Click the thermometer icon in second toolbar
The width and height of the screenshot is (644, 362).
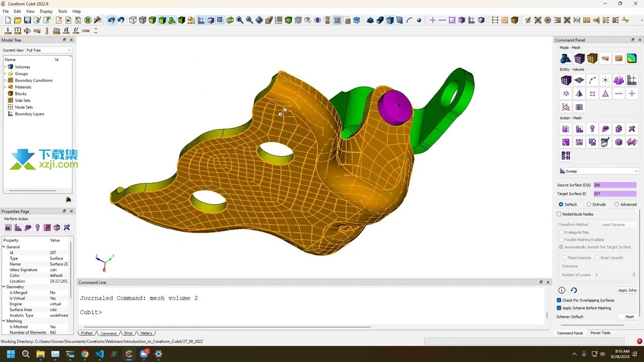tap(47, 31)
